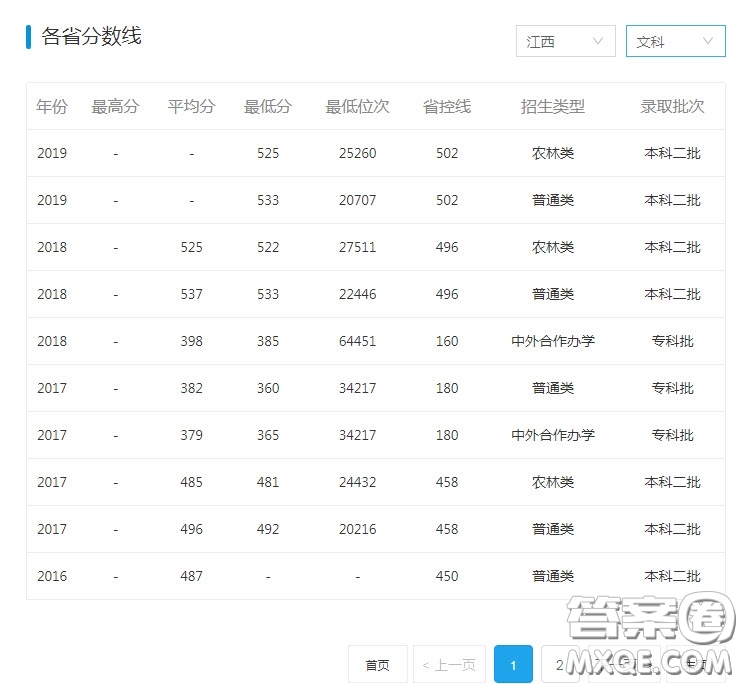
Task: Click the lowest score 481
Action: coord(268,482)
